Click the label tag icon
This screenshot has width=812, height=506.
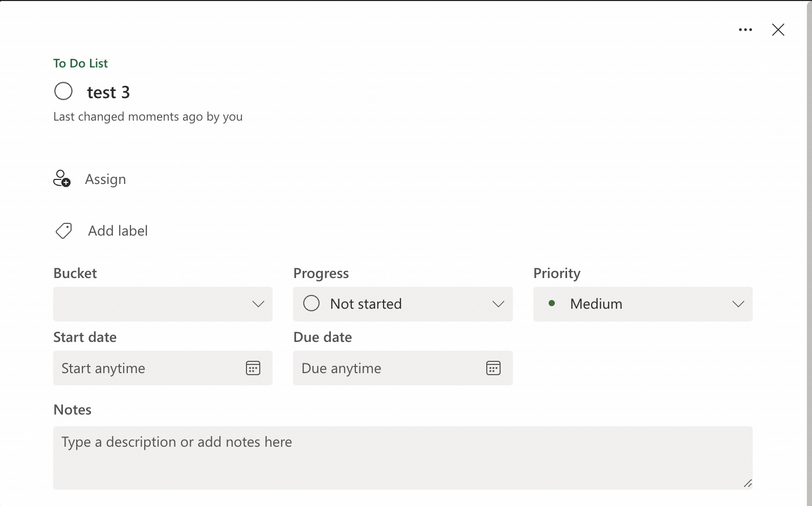[63, 231]
